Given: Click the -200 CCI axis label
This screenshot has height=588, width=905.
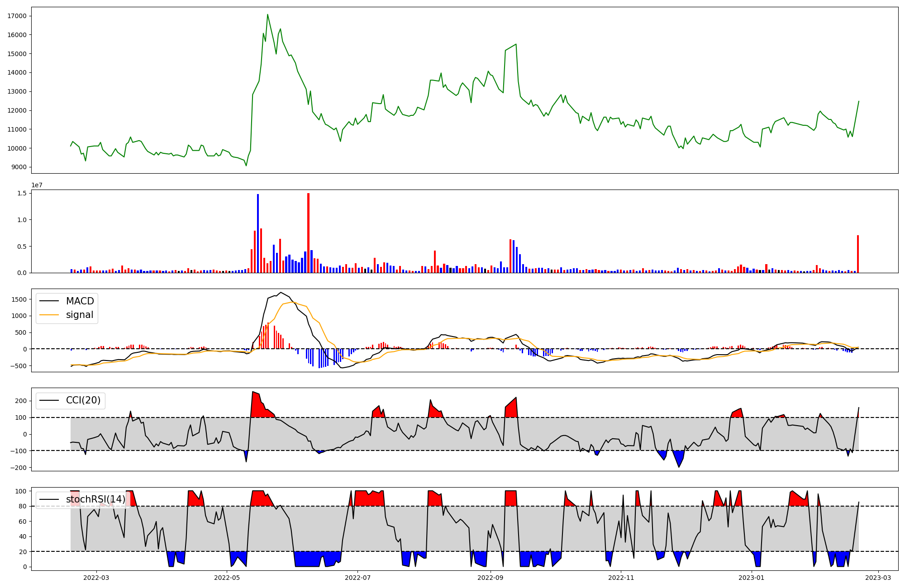Looking at the screenshot, I should [17, 468].
